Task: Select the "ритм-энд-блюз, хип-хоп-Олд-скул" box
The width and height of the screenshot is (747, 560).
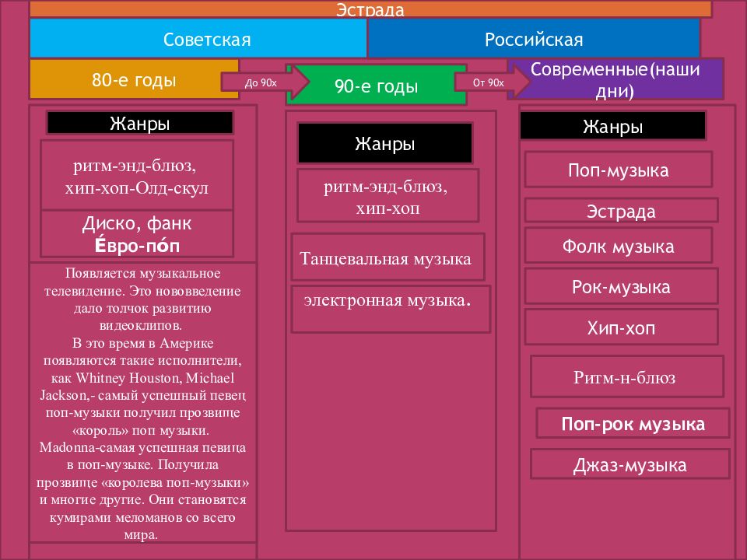Action: point(137,175)
